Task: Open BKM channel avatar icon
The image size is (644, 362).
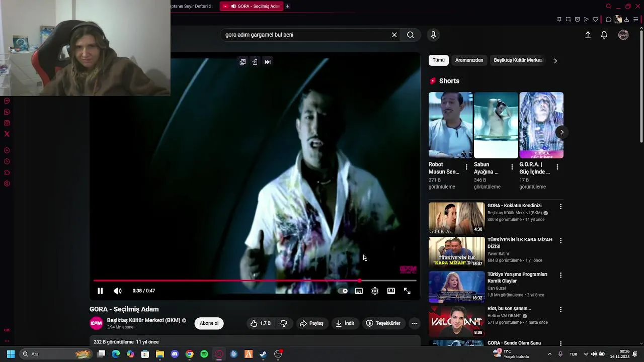Action: click(96, 323)
